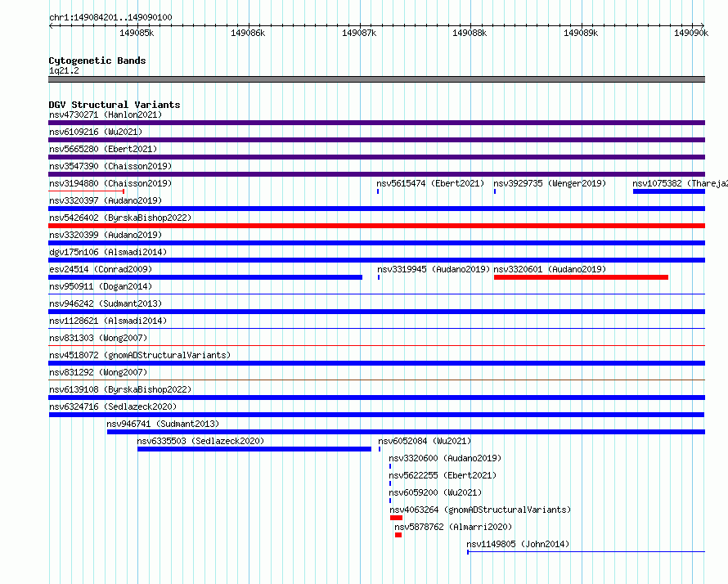728x584 pixels.
Task: Click the Cytogenetic Bands track title
Action: [x=97, y=61]
